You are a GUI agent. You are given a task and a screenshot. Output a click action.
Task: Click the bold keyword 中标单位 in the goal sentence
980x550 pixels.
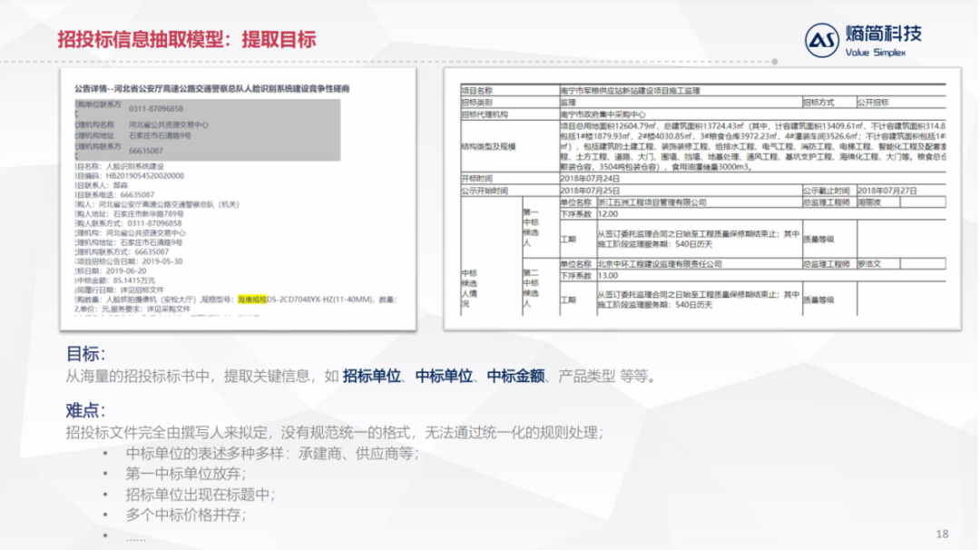(x=444, y=377)
